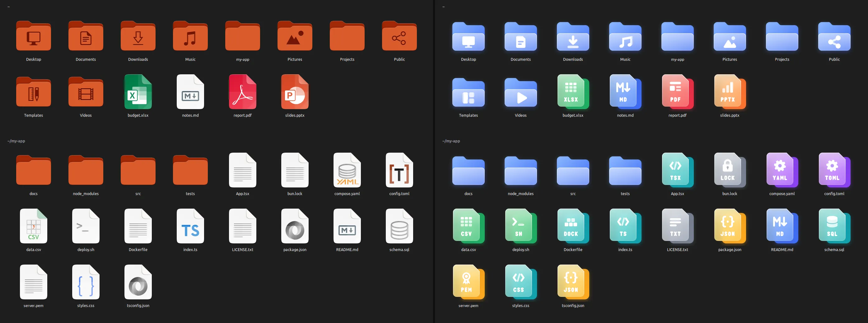Click the data.csv spreadsheet icon in left pane

[33, 226]
